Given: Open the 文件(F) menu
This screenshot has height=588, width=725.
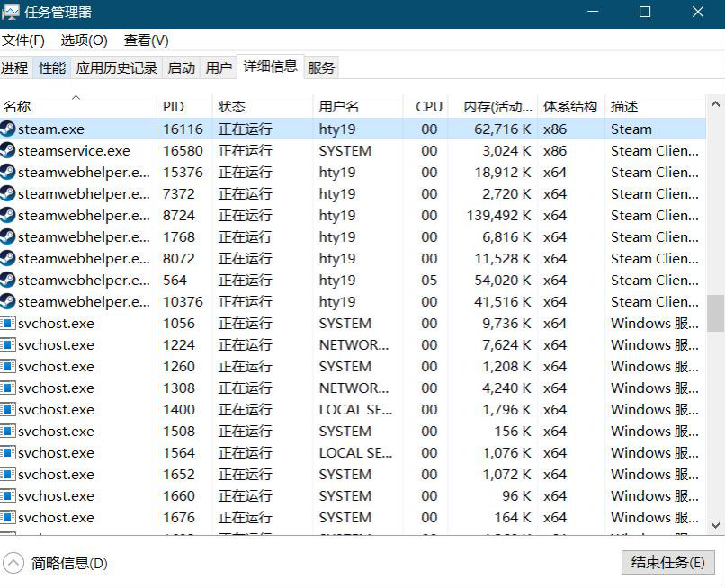Looking at the screenshot, I should (x=24, y=40).
